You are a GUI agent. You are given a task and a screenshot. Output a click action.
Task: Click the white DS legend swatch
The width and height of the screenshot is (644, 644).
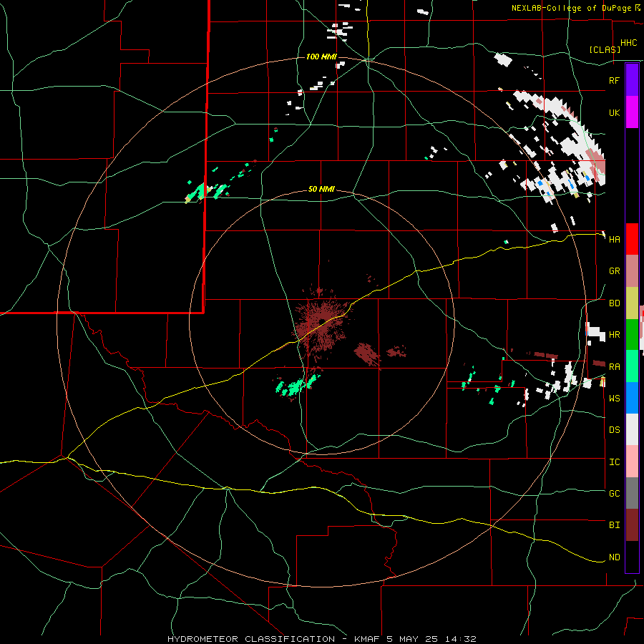coord(632,429)
